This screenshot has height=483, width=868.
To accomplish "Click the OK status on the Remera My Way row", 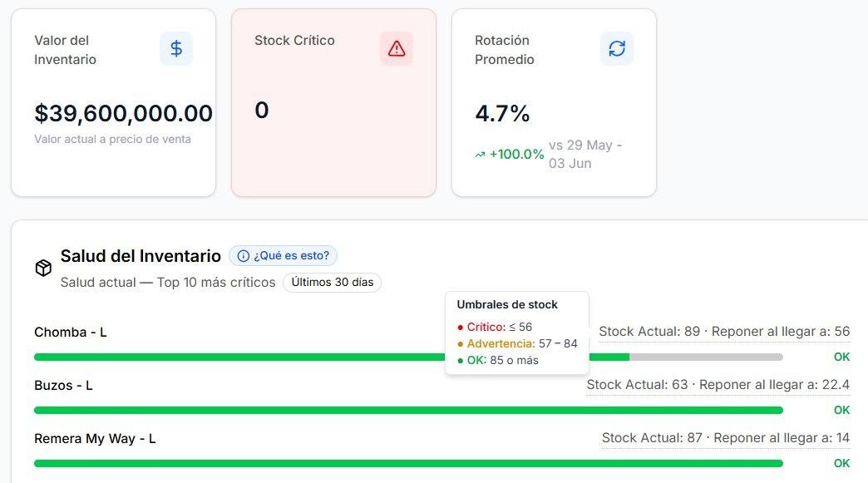I will (x=841, y=463).
